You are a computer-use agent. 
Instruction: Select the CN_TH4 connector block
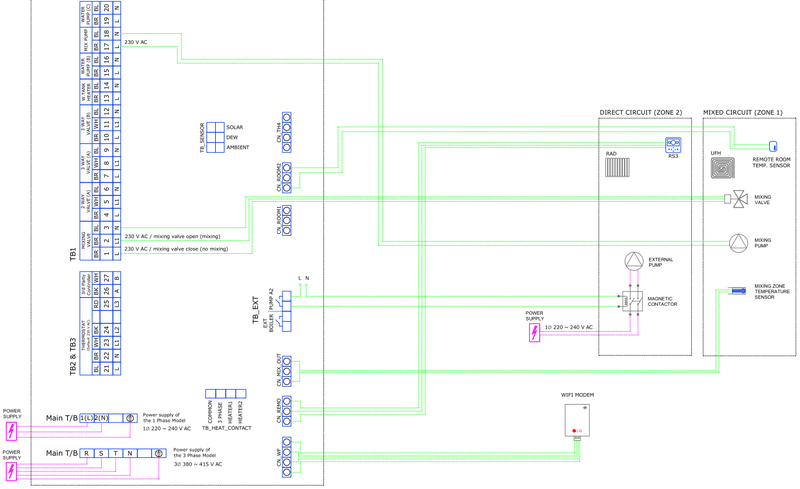[287, 133]
